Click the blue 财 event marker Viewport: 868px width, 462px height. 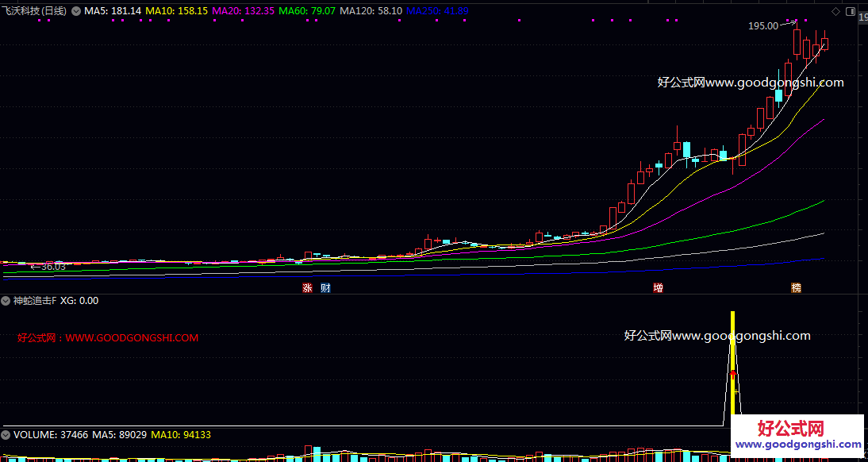tap(325, 287)
